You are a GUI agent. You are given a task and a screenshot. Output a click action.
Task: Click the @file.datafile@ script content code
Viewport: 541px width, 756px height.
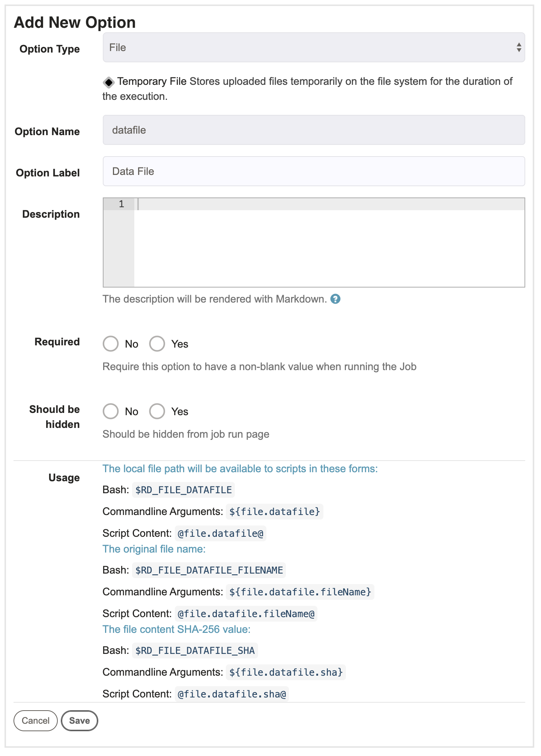click(x=221, y=533)
